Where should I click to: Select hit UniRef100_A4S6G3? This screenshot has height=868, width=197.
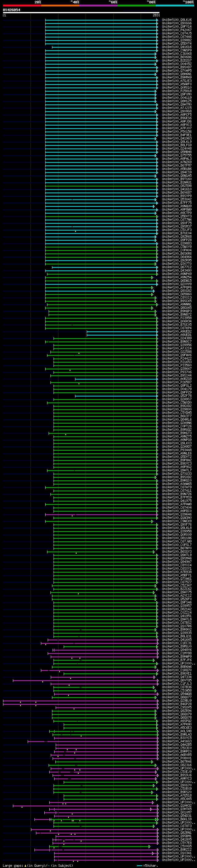click(x=177, y=741)
